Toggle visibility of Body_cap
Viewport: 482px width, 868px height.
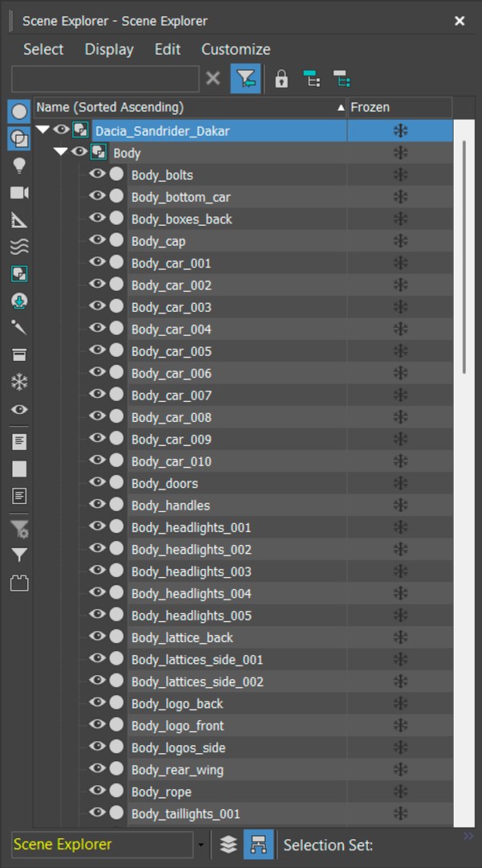pos(97,240)
